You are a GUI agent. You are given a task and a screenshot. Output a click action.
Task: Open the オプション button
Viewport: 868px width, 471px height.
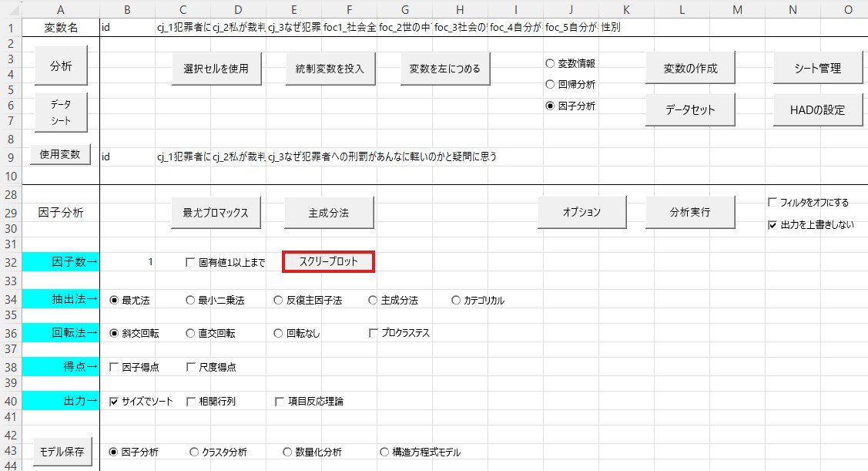point(581,212)
